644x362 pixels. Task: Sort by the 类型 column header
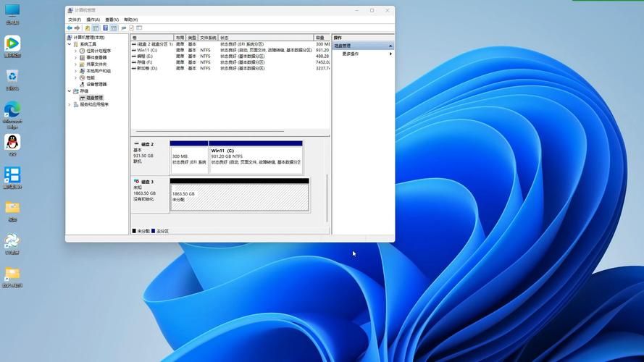[192, 38]
